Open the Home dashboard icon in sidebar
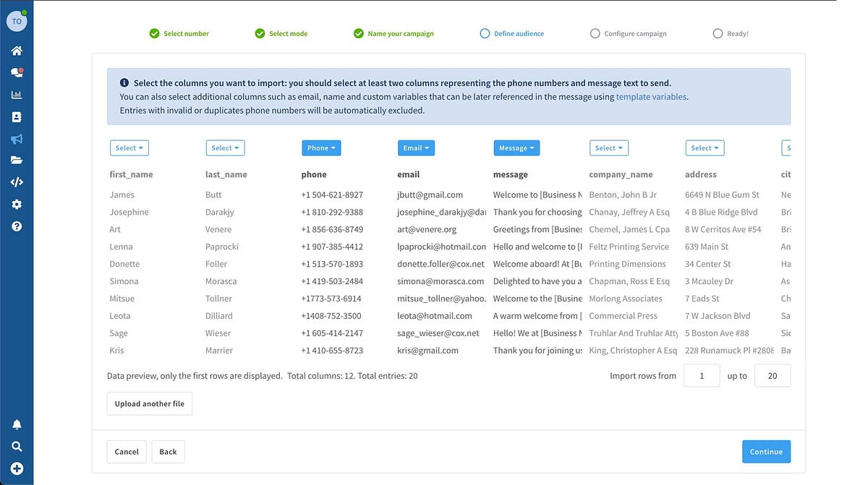This screenshot has height=485, width=868. coord(17,51)
